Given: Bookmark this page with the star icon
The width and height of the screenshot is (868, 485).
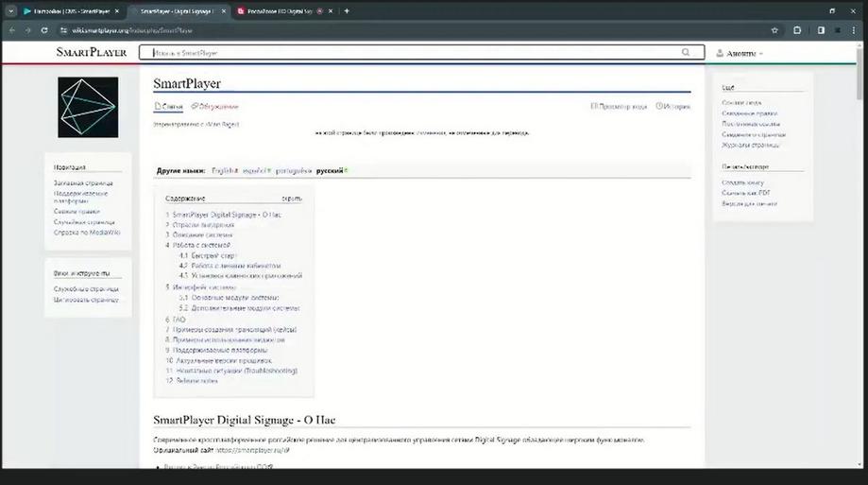Looking at the screenshot, I should point(774,30).
